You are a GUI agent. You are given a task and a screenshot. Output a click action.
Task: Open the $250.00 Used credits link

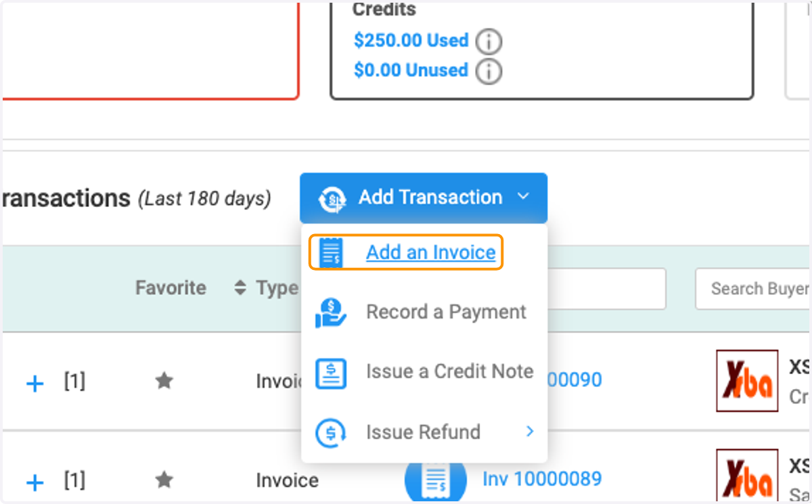(x=411, y=40)
